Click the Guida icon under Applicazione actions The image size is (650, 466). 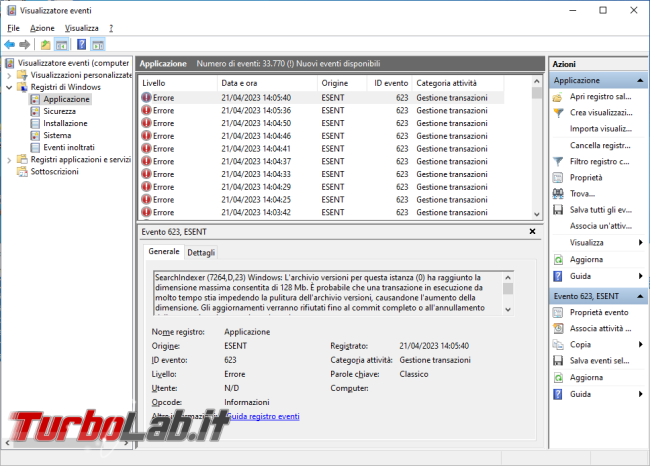[558, 276]
